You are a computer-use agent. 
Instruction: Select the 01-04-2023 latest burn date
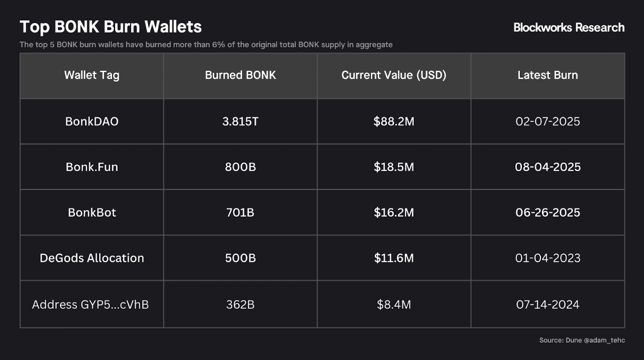click(x=547, y=258)
